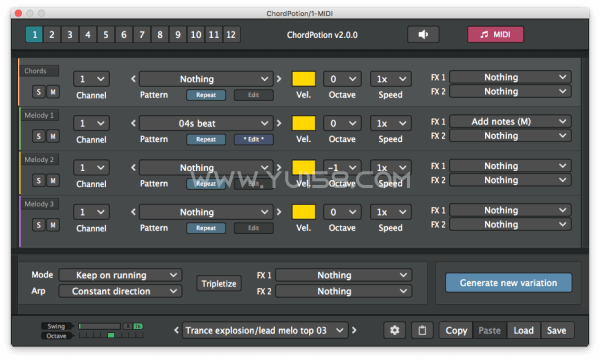The height and width of the screenshot is (360, 600).
Task: Mute the Melody 1 track
Action: pyautogui.click(x=53, y=136)
